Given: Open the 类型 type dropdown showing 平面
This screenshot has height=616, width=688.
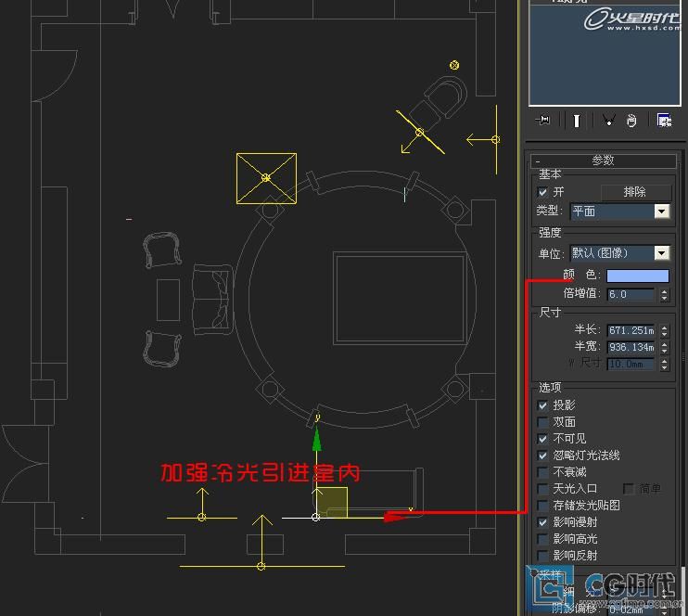Looking at the screenshot, I should click(620, 212).
